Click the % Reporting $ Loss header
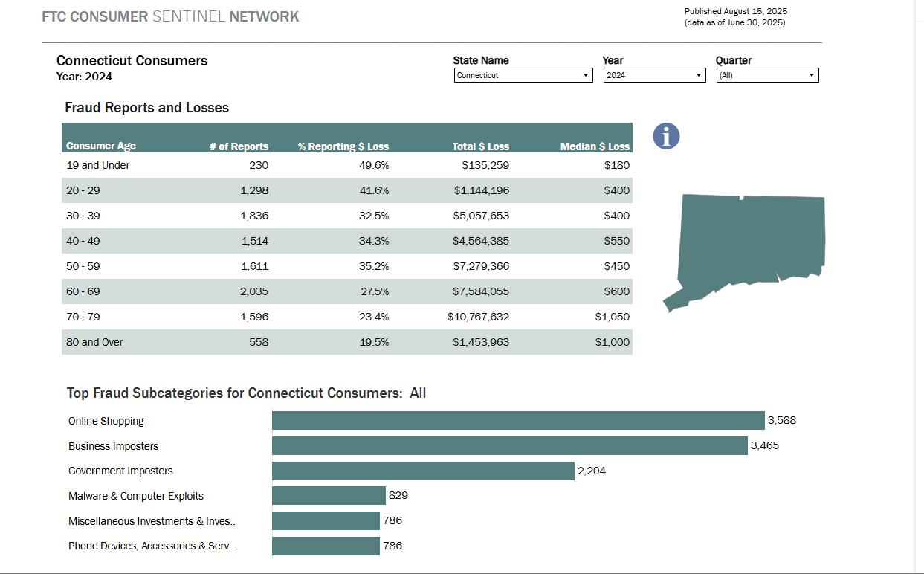The width and height of the screenshot is (924, 574). click(343, 146)
